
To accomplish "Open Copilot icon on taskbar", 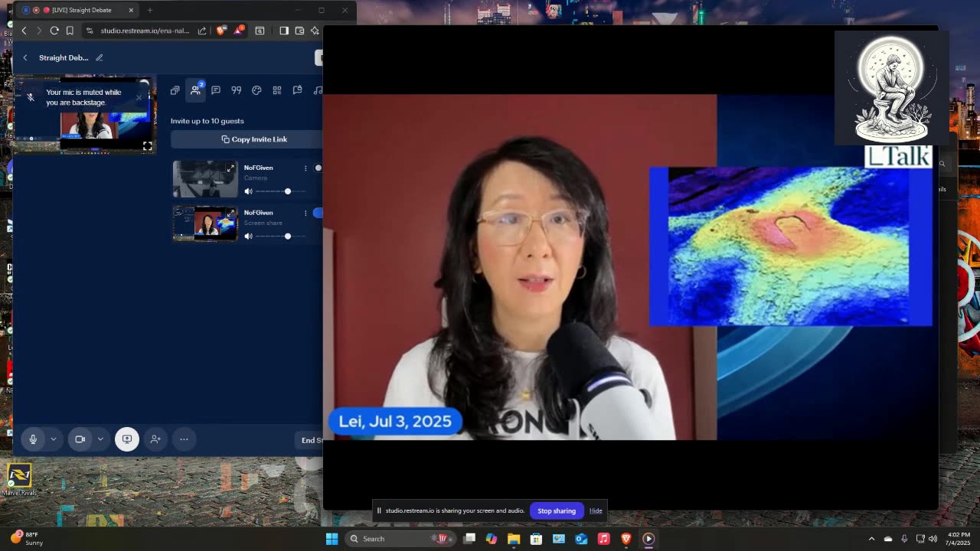I will tap(491, 539).
